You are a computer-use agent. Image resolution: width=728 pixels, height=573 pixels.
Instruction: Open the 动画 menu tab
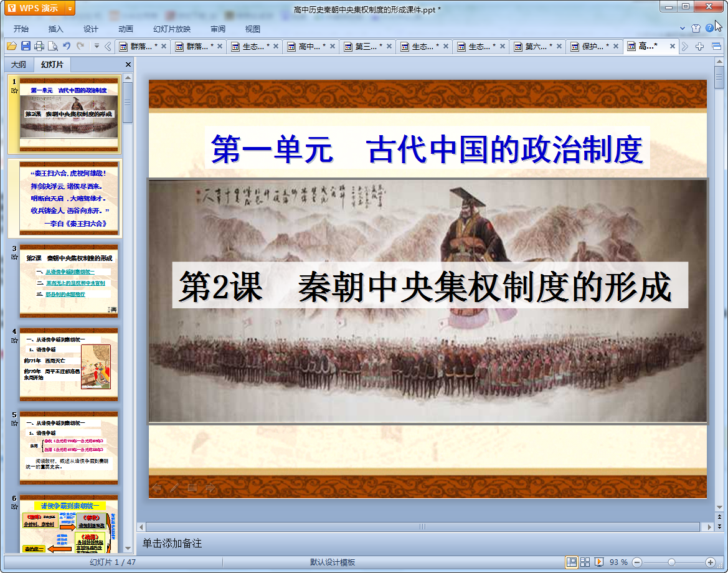click(125, 29)
